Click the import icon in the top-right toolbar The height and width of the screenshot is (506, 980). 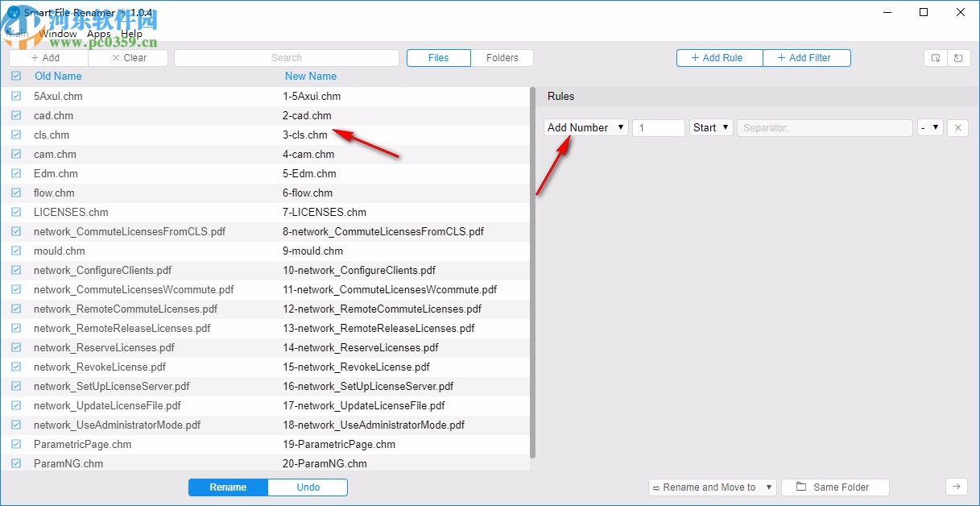click(x=957, y=58)
